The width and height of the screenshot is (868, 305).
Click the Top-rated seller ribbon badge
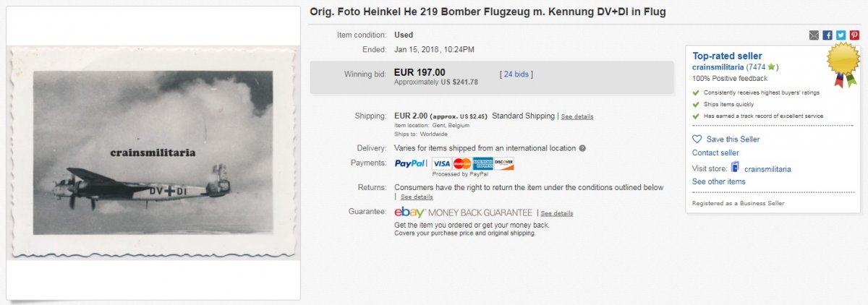[x=843, y=62]
